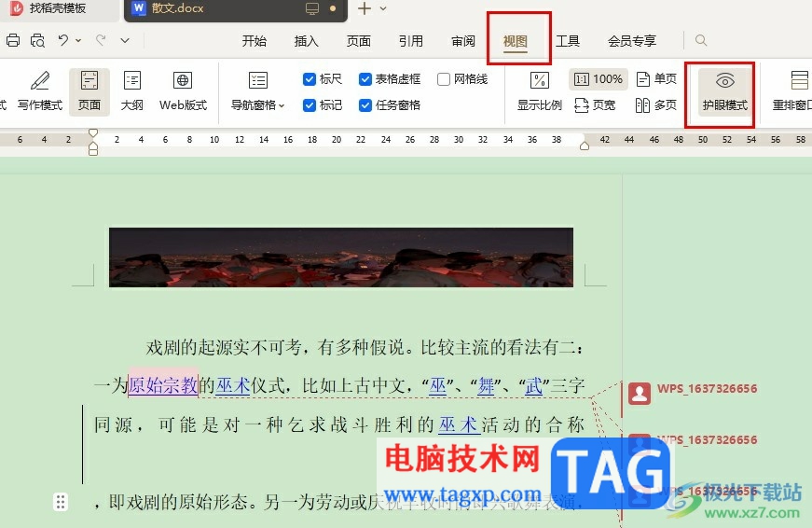Click the paragraph handle dots icon
Viewport: 812px width, 528px height.
61,502
